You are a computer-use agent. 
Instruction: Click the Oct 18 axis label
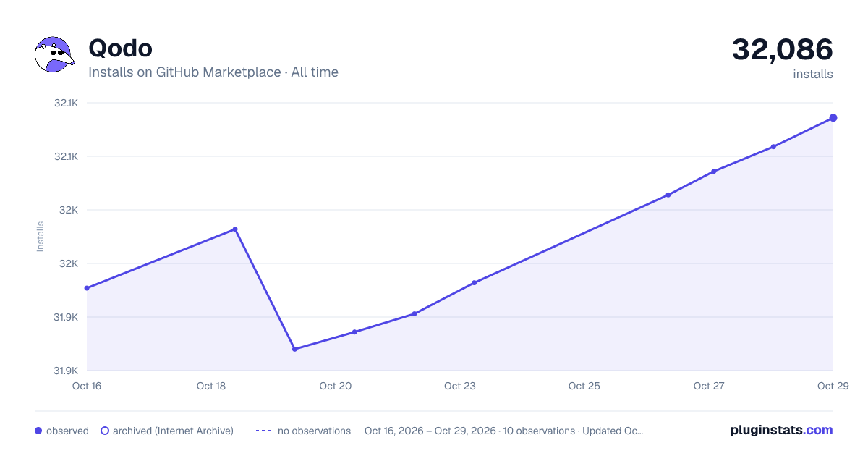pos(211,386)
